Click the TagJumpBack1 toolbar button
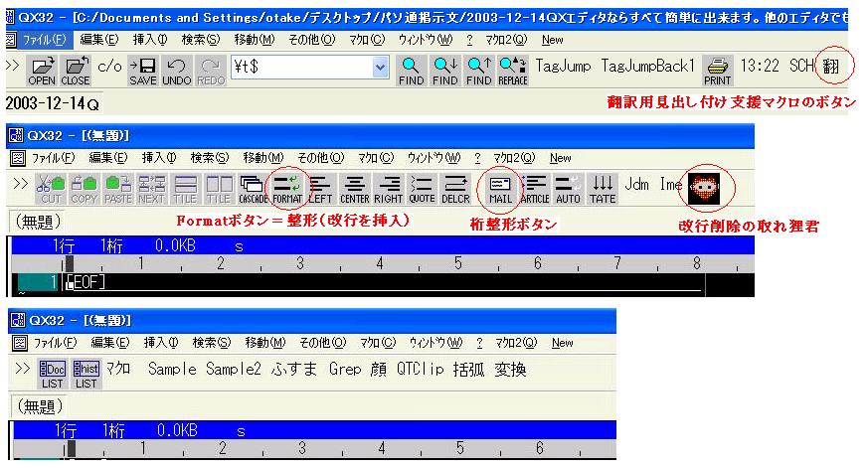This screenshot has height=468, width=868. point(647,67)
